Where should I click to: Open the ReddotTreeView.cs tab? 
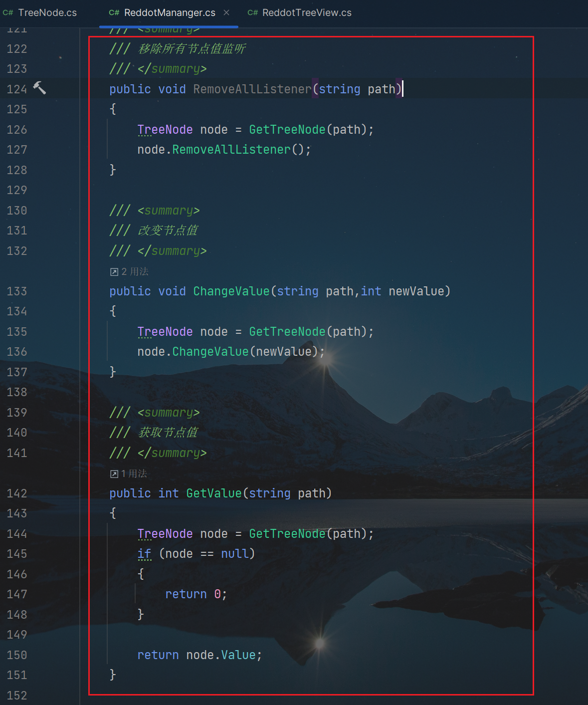(x=300, y=12)
